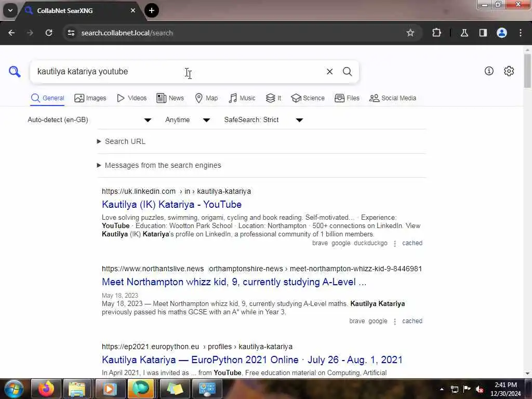Screen dimensions: 532x399
Task: Switch to Images category
Action: tap(90, 98)
